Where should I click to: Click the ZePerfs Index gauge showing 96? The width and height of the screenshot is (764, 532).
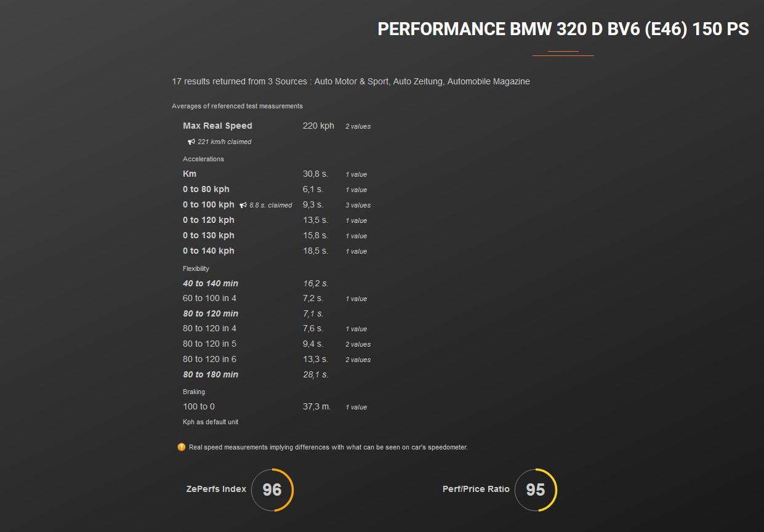point(272,490)
